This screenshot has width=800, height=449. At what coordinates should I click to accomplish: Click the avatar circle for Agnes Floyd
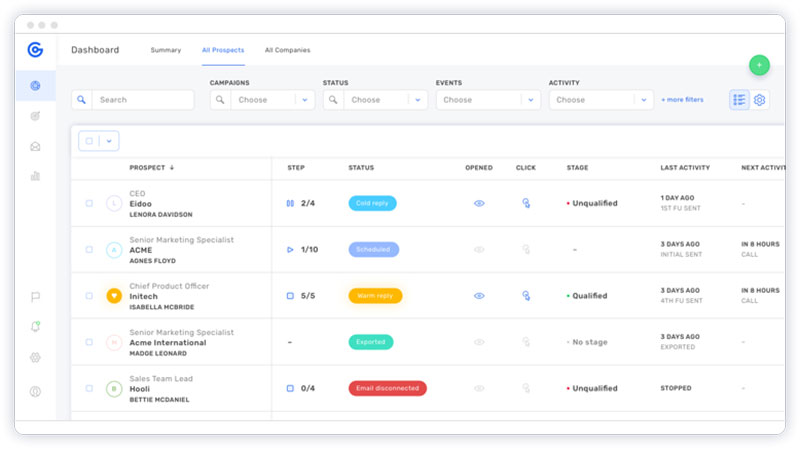114,250
